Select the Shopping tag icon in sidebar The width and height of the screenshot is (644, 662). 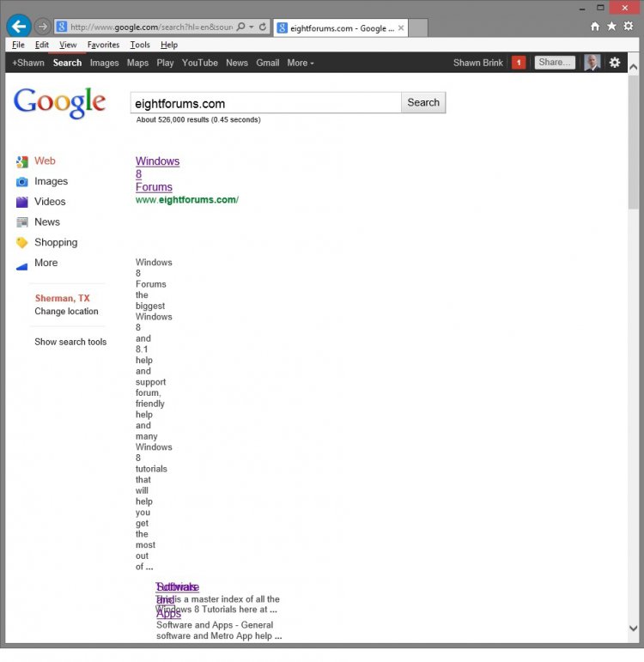pos(22,242)
